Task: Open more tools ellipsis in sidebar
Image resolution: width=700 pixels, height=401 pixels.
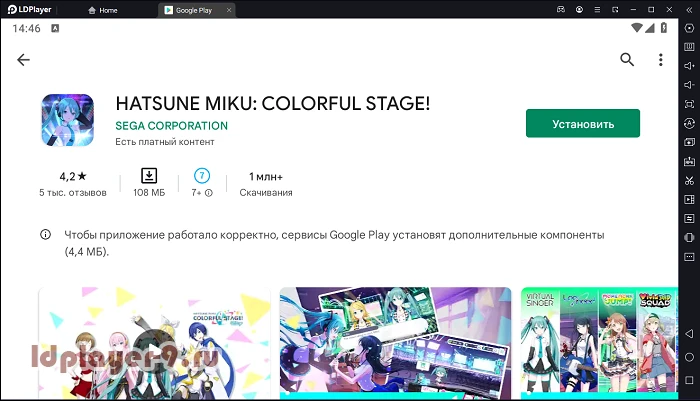Action: (689, 257)
